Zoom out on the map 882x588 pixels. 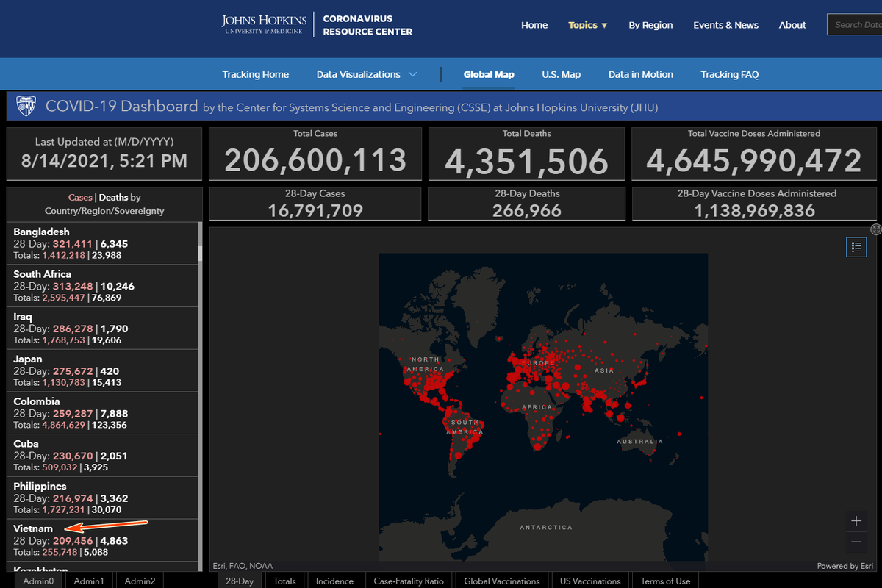[x=856, y=542]
